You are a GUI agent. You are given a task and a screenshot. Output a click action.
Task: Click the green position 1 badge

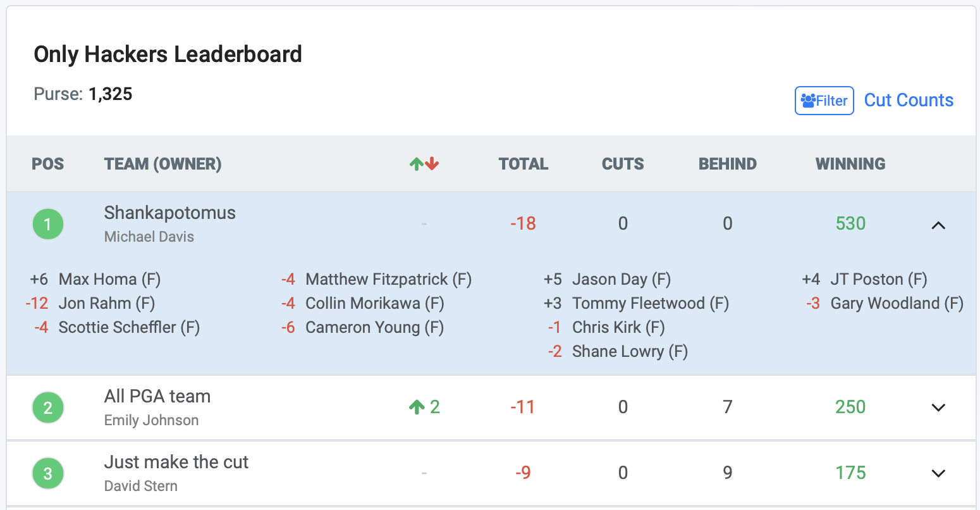coord(48,225)
